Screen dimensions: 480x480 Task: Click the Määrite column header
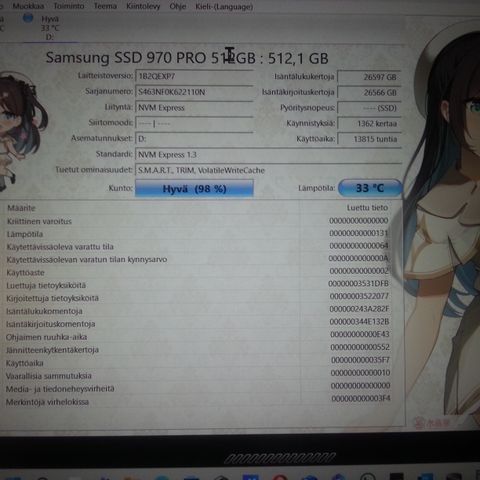21,208
